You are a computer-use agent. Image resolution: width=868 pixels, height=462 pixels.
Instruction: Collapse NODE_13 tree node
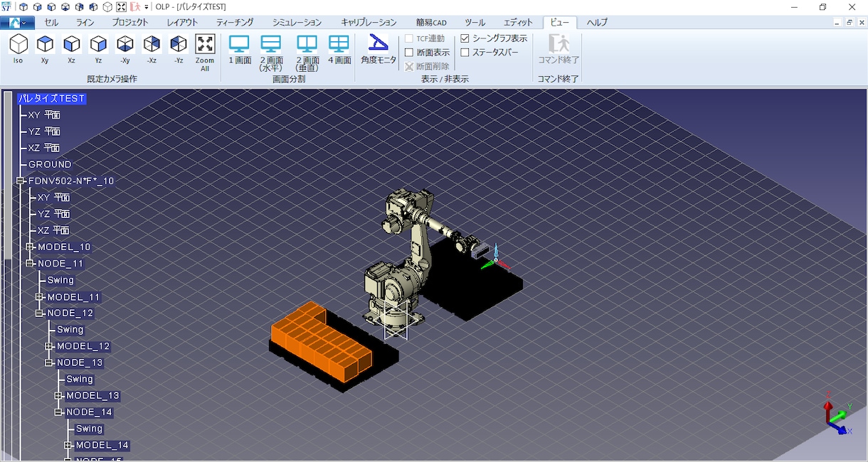pyautogui.click(x=49, y=362)
